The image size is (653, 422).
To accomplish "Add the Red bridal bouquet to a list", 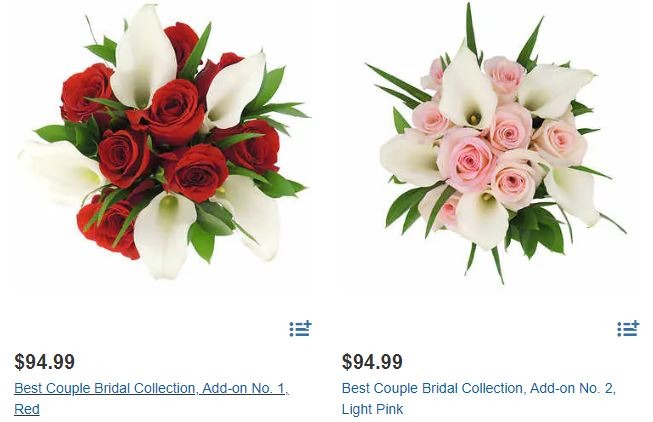I will (300, 329).
